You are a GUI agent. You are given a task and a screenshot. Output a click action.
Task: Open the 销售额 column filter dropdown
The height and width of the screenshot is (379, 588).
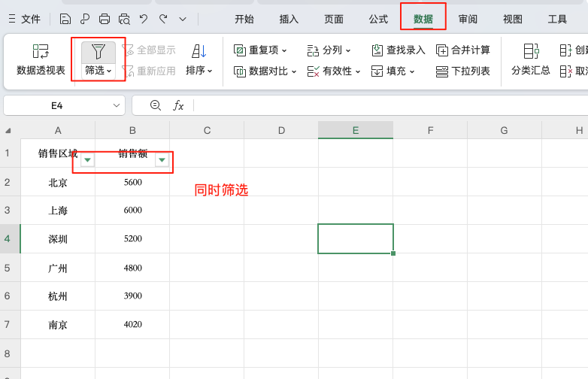(162, 160)
